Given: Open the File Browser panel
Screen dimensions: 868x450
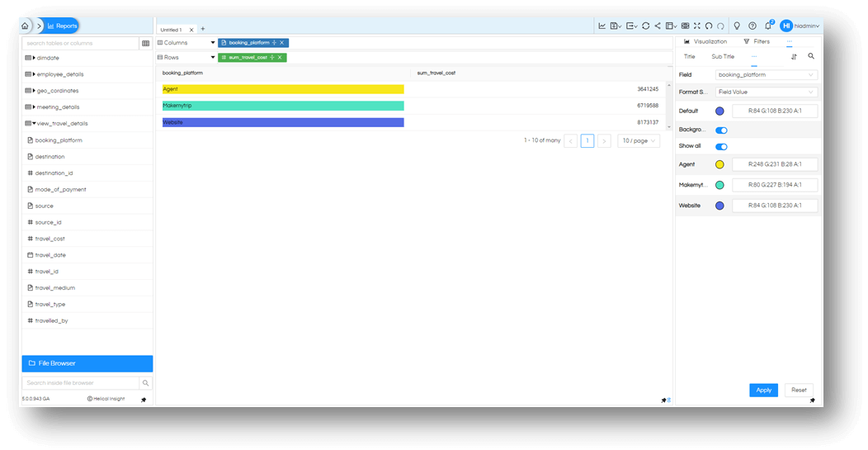Looking at the screenshot, I should coord(87,363).
